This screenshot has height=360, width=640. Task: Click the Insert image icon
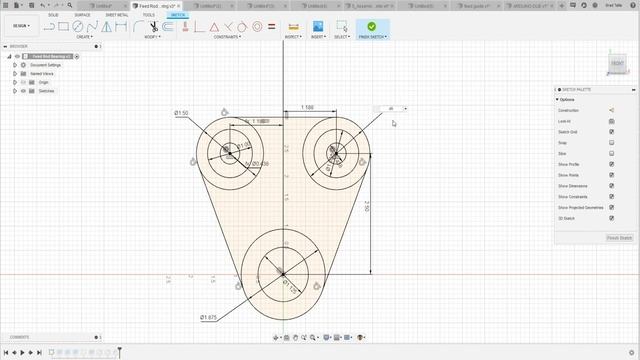pyautogui.click(x=318, y=27)
